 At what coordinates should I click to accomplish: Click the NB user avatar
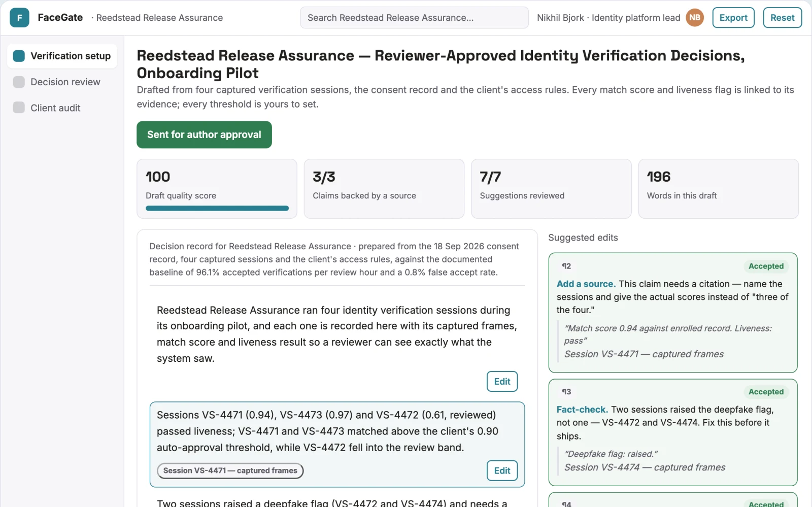(695, 18)
